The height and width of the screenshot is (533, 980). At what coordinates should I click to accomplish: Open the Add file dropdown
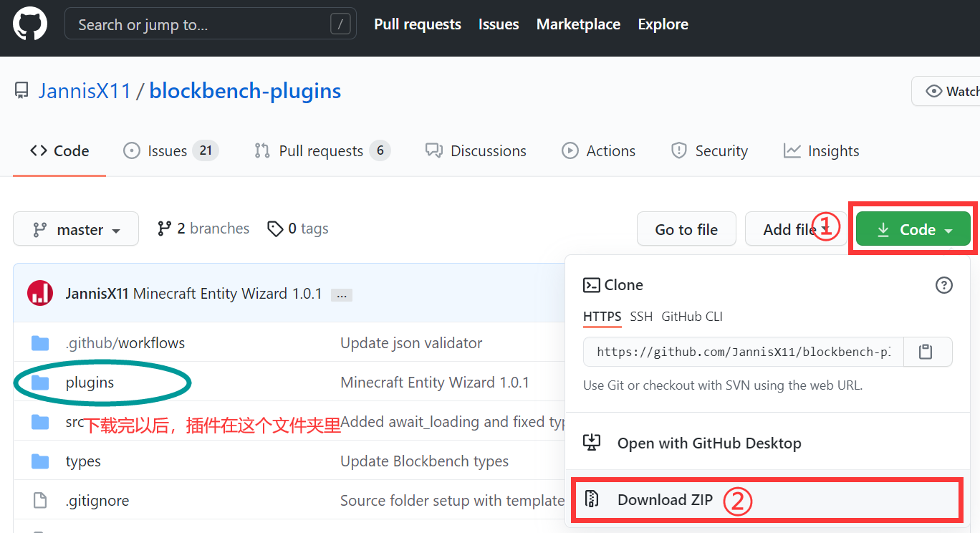(x=794, y=229)
